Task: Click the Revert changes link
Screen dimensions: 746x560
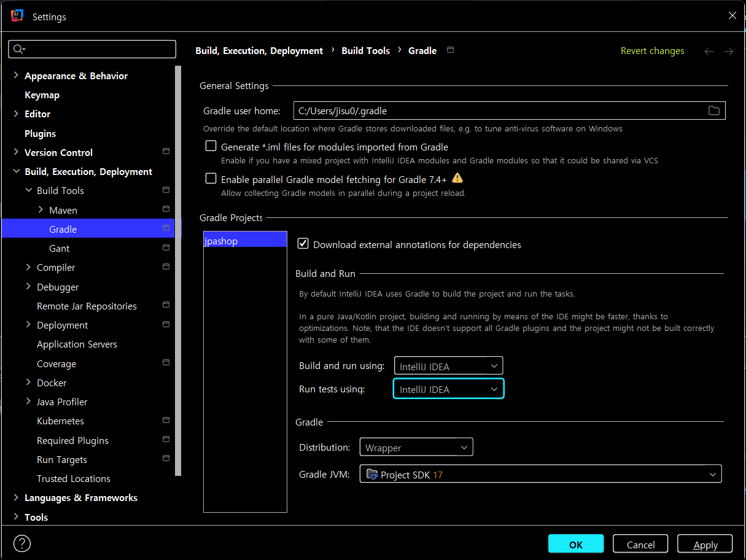Action: (x=652, y=51)
